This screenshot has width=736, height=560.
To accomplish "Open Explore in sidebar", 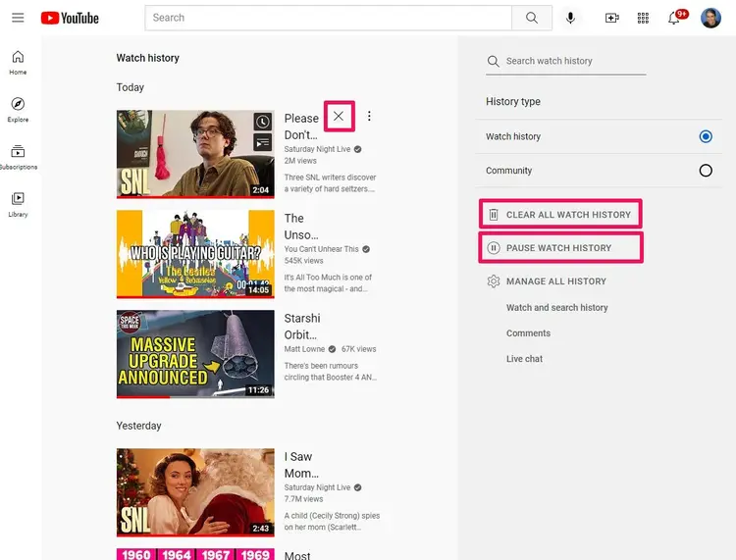I will click(18, 110).
